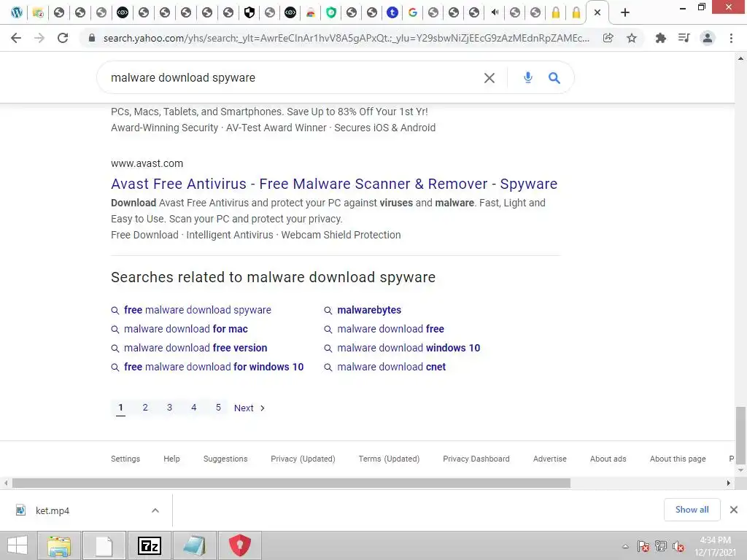
Task: Open the Windows Start menu
Action: tap(18, 545)
